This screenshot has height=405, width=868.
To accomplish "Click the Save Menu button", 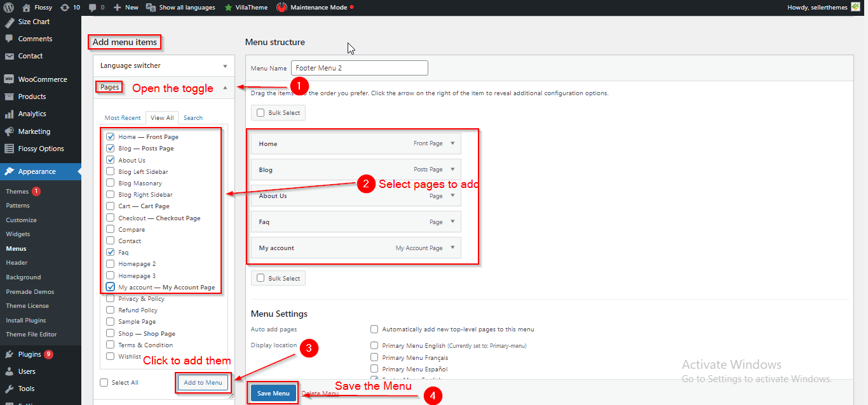I will pyautogui.click(x=273, y=394).
